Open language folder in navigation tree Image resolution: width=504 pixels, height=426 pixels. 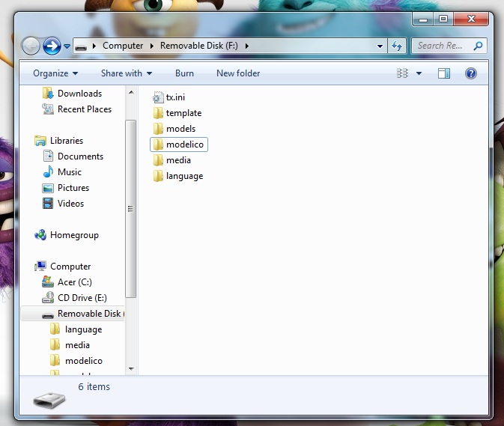pyautogui.click(x=83, y=329)
